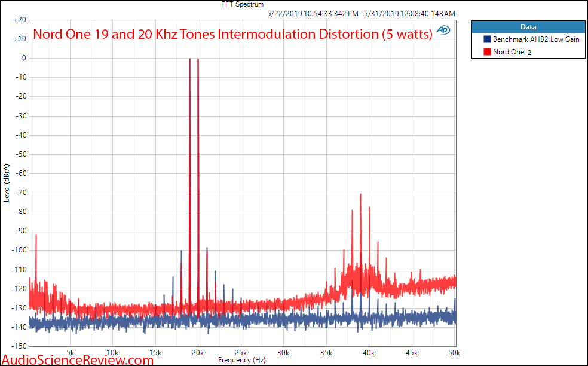Open the AudioScienceReview.com watermark link
Screen dimensions: 588x366
(78, 360)
